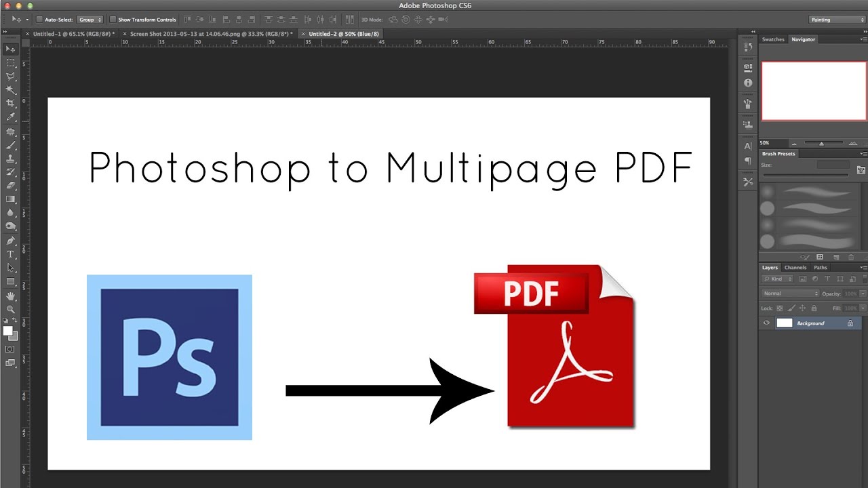Select the Dodge tool
Viewport: 868px width, 488px height.
click(x=10, y=226)
